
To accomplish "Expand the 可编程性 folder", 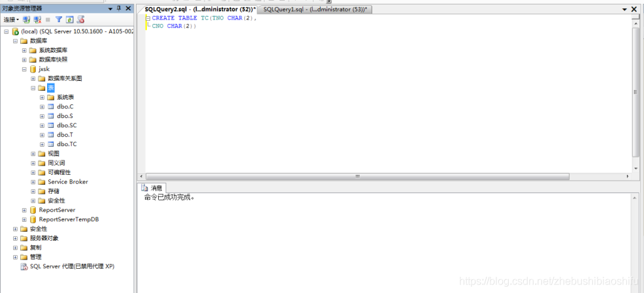I will (33, 173).
